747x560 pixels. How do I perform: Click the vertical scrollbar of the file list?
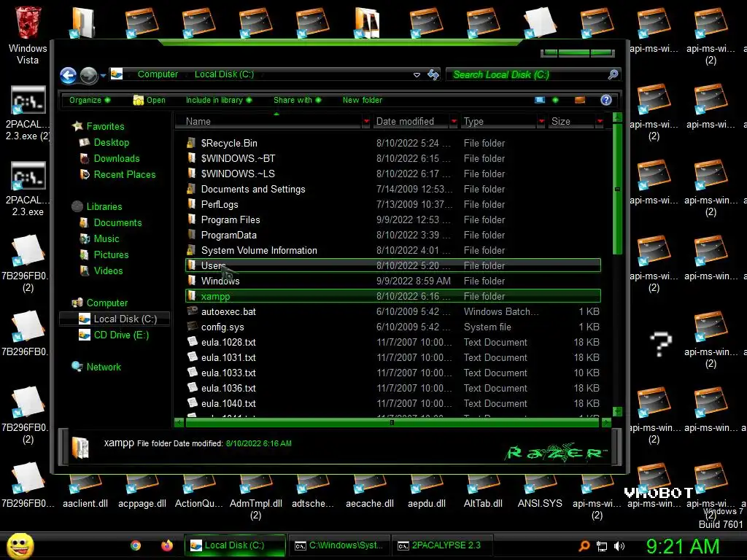pyautogui.click(x=617, y=190)
